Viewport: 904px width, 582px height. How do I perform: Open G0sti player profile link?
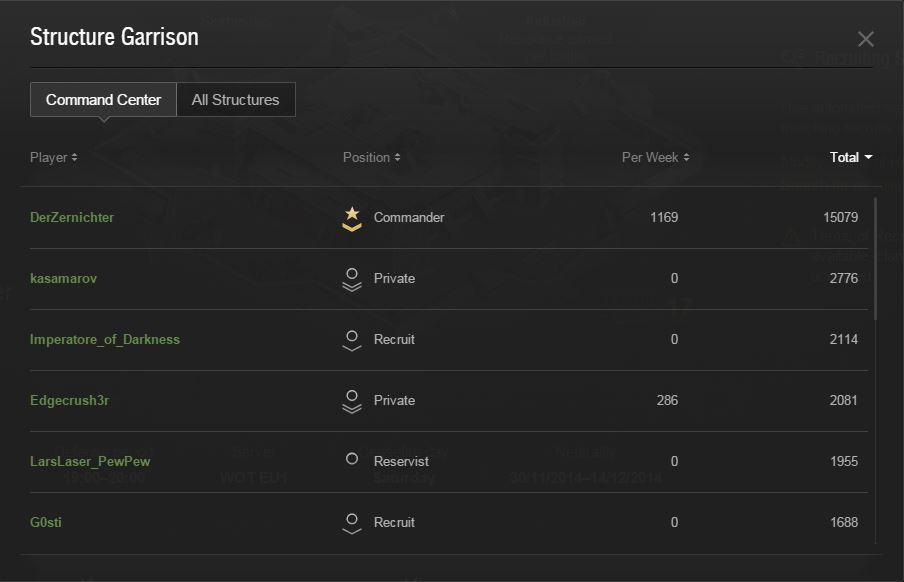(46, 523)
